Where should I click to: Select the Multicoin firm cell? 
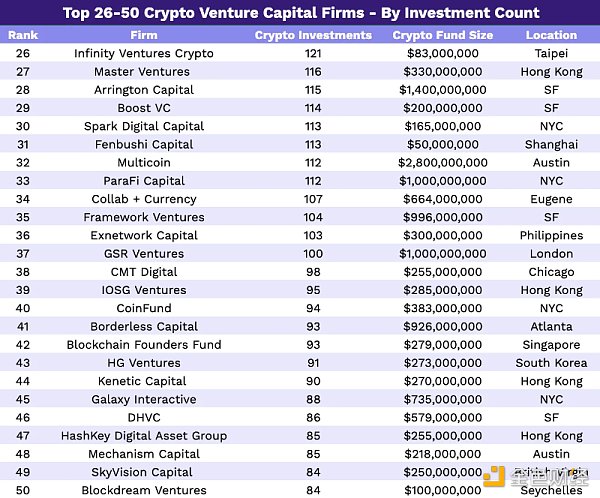(144, 163)
